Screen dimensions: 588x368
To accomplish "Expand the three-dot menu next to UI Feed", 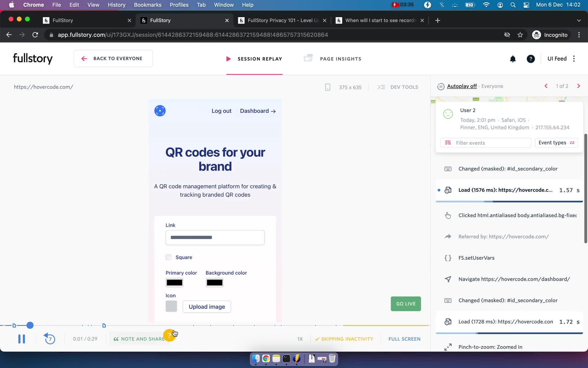I will coord(575,59).
